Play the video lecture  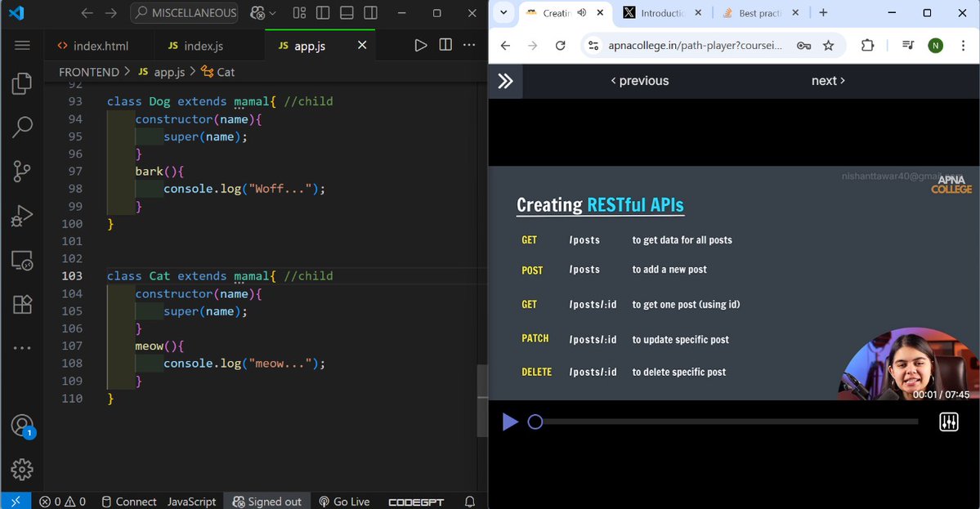click(510, 422)
